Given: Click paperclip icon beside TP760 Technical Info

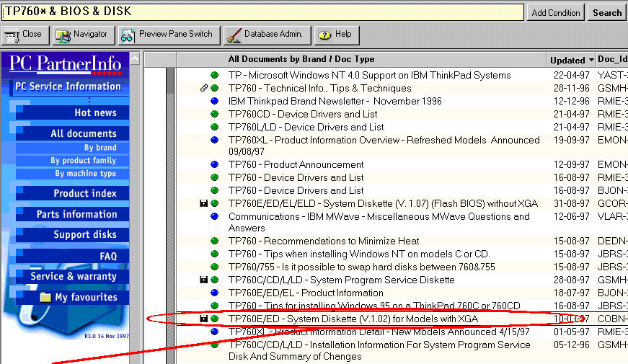Looking at the screenshot, I should [204, 89].
